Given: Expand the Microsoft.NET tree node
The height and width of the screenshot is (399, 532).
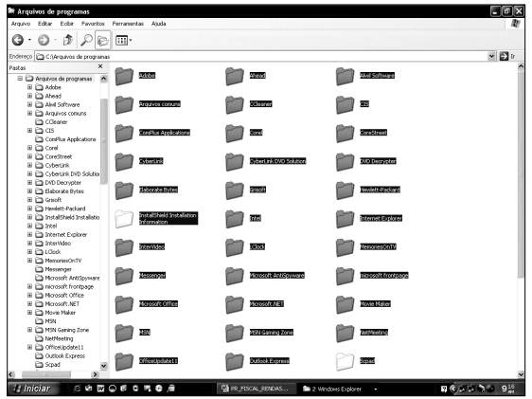Looking at the screenshot, I should point(30,303).
